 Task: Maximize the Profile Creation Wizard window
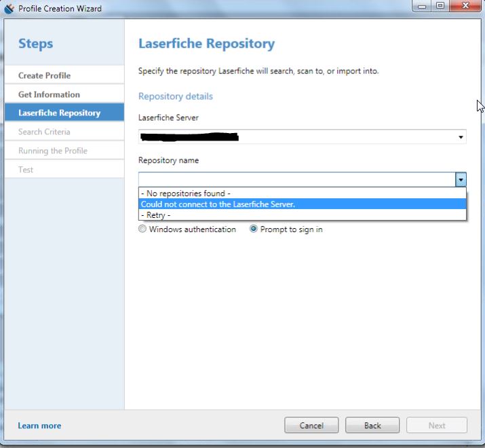[x=440, y=6]
